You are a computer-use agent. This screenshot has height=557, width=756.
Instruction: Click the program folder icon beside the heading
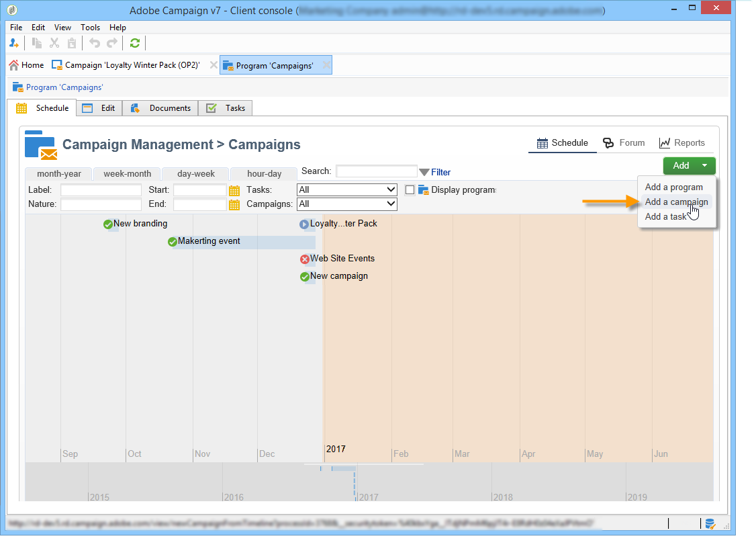coord(41,145)
